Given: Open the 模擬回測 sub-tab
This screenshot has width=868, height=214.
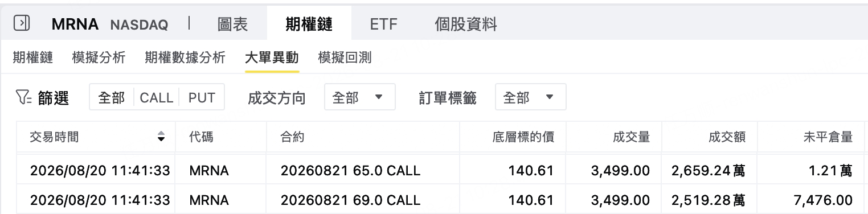Looking at the screenshot, I should click(x=345, y=57).
